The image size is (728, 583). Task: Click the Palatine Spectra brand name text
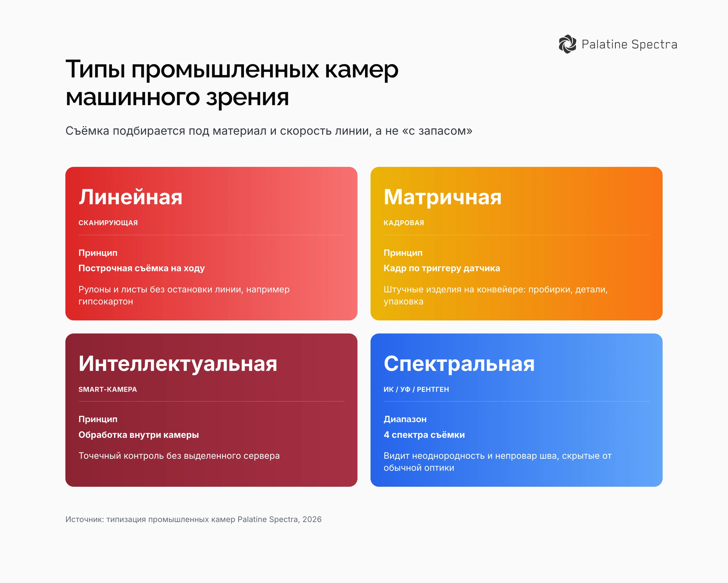(629, 44)
